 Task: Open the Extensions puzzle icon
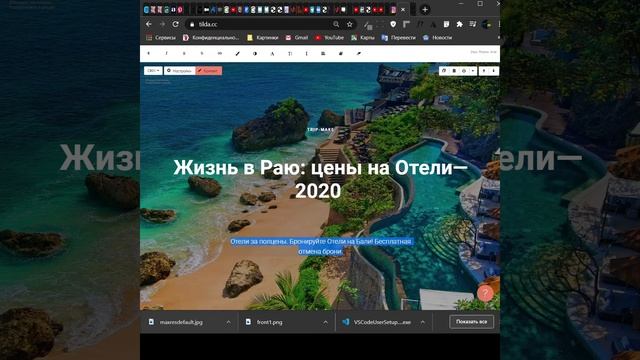tap(460, 24)
